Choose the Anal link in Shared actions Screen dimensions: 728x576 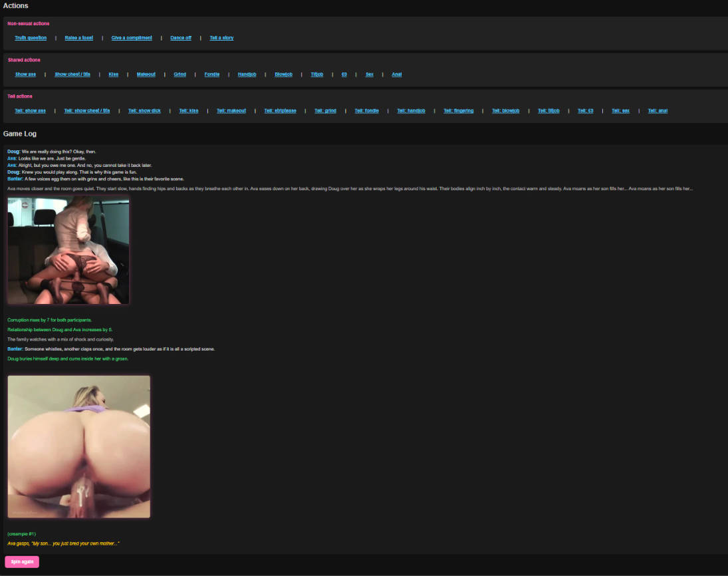click(397, 74)
